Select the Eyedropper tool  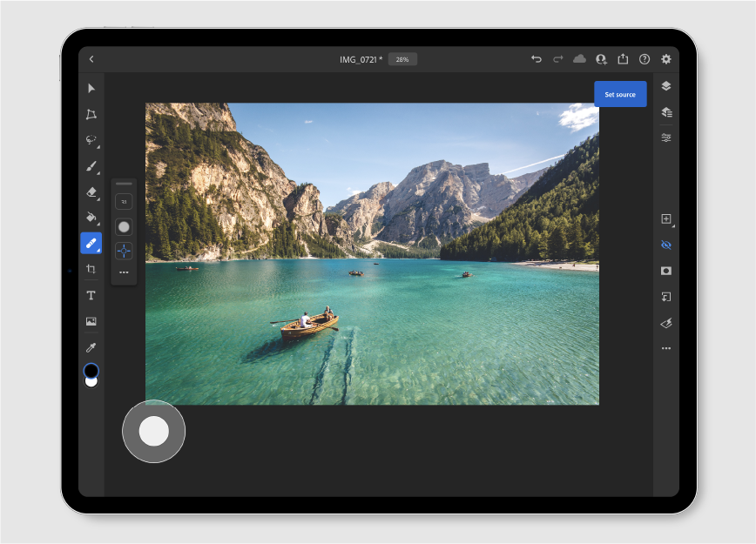(x=91, y=347)
